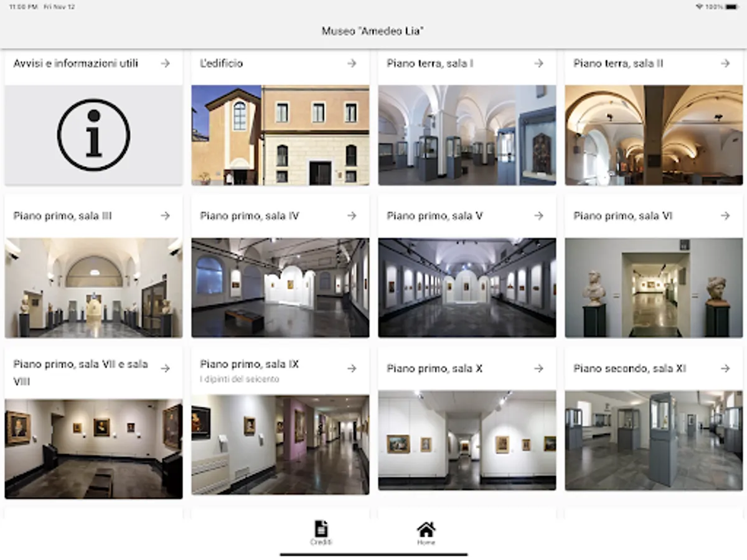The height and width of the screenshot is (560, 747).
Task: View the sala X white gallery photo
Action: [x=467, y=441]
